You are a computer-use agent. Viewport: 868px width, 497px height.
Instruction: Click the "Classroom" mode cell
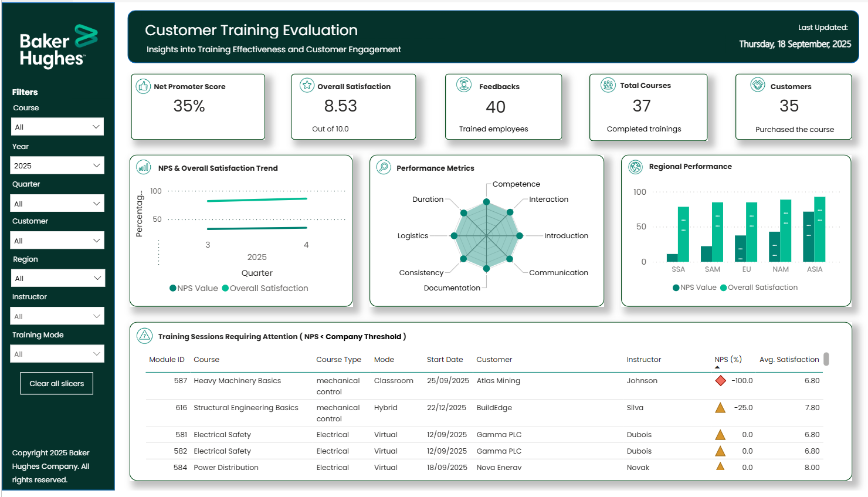point(394,381)
